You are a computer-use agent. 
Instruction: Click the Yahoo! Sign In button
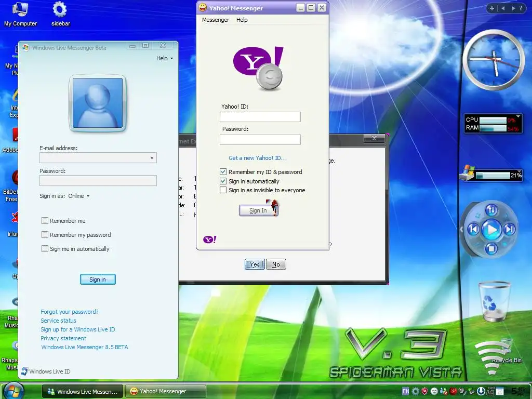258,210
